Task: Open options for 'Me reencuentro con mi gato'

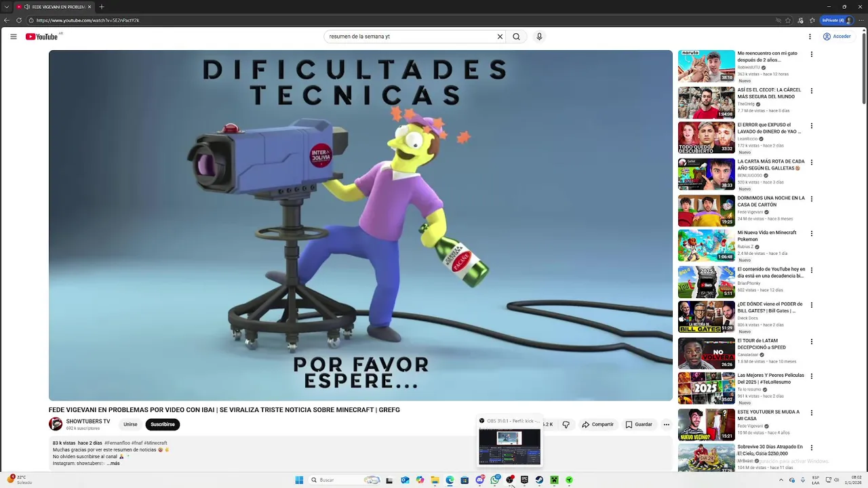Action: tap(812, 54)
